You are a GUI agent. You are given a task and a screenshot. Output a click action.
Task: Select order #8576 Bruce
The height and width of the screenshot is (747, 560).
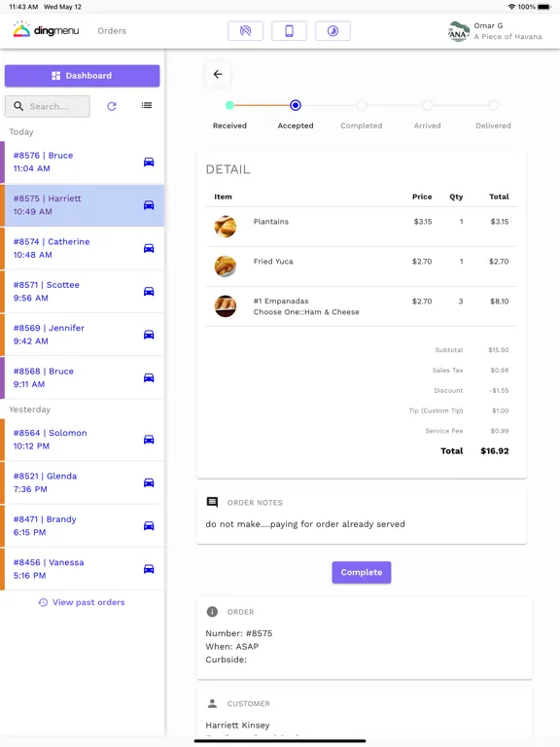coord(82,162)
